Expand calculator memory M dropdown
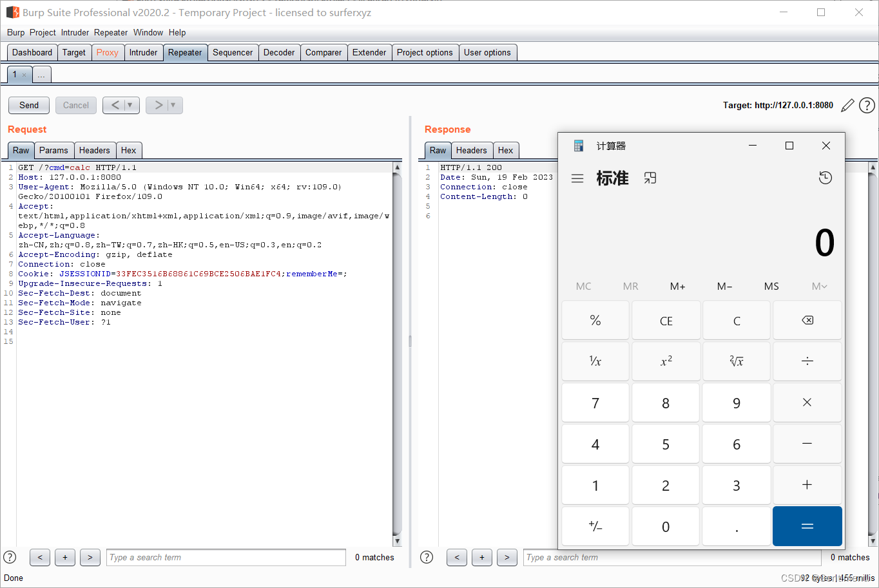 click(819, 286)
